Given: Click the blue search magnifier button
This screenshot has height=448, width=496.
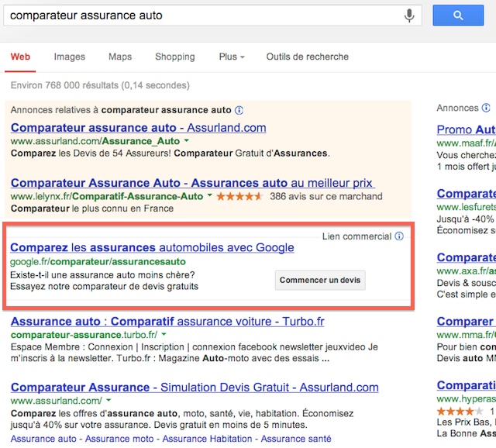Looking at the screenshot, I should click(x=458, y=16).
